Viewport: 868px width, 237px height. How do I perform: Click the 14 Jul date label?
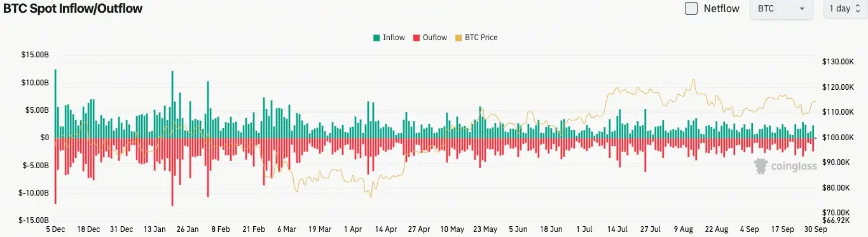click(617, 228)
